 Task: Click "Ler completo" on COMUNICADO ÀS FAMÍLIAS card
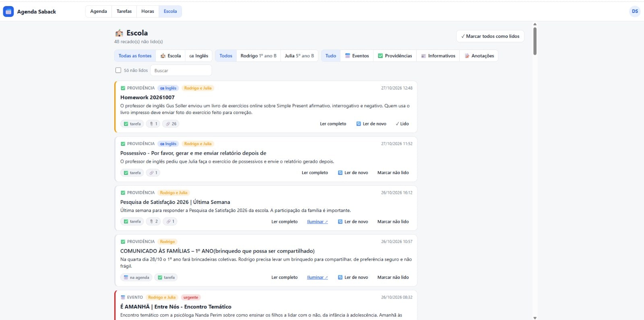pos(284,277)
